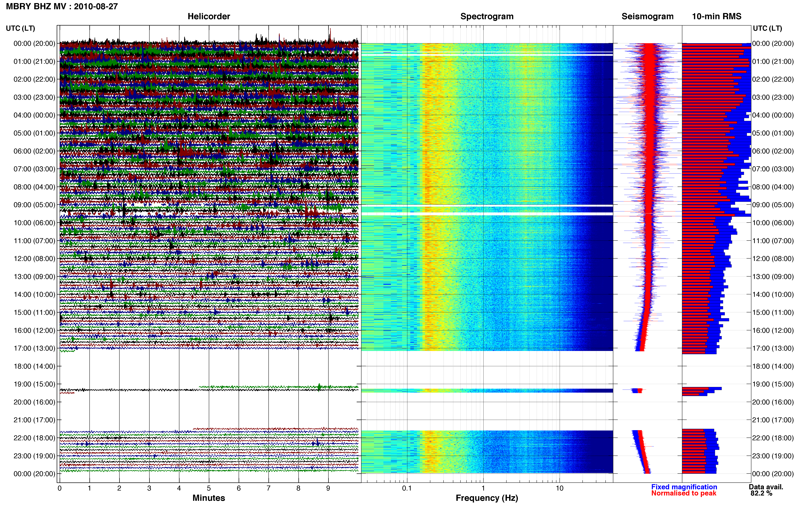Screen dimensions: 812x508
Task: Click the left '07:00 (03:00)' time label
Action: pyautogui.click(x=34, y=169)
